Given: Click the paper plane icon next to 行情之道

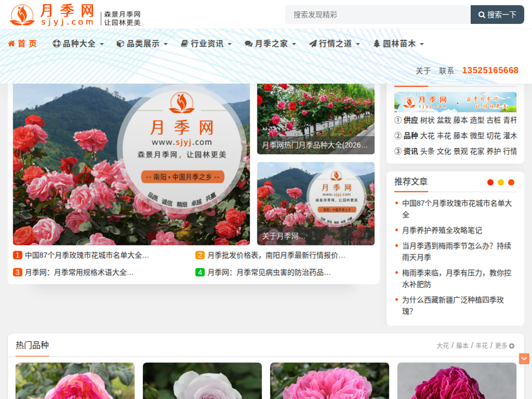Looking at the screenshot, I should tap(313, 43).
